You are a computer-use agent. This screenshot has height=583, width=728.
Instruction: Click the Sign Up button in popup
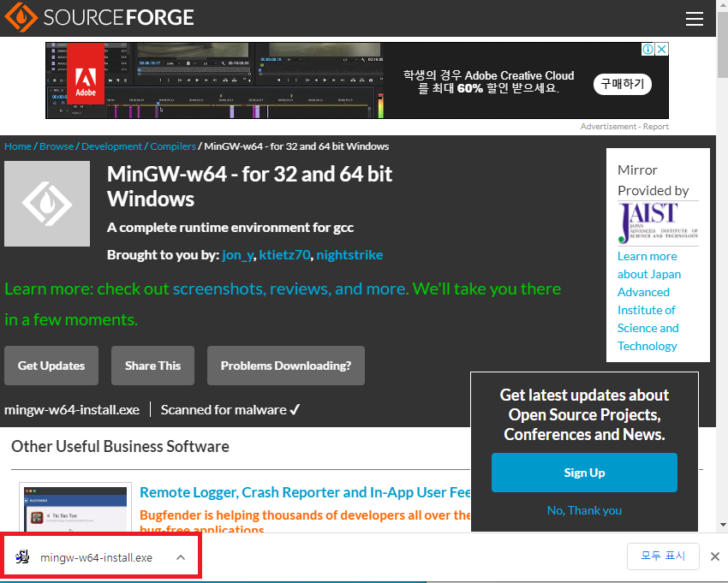(x=584, y=473)
